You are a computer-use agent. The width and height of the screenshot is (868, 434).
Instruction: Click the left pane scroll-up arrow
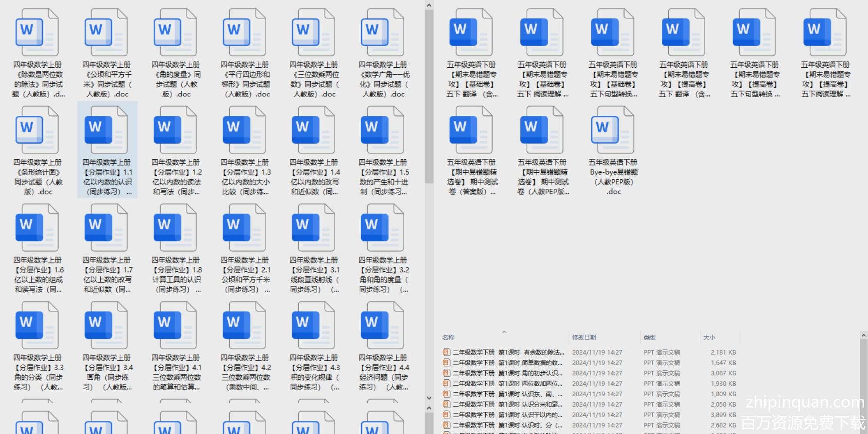[429, 5]
